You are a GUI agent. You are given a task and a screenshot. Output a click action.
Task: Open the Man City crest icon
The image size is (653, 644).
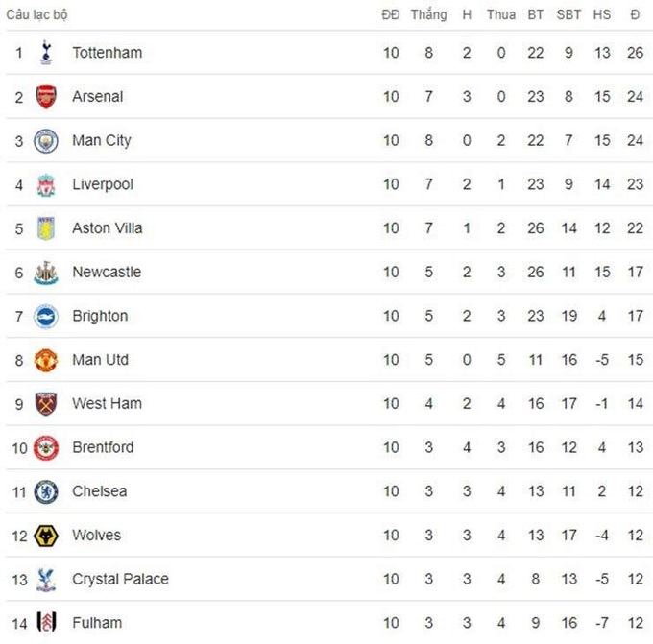tap(46, 141)
